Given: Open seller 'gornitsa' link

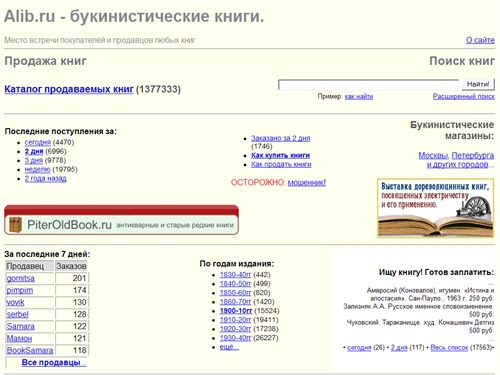Looking at the screenshot, I should click(21, 278).
